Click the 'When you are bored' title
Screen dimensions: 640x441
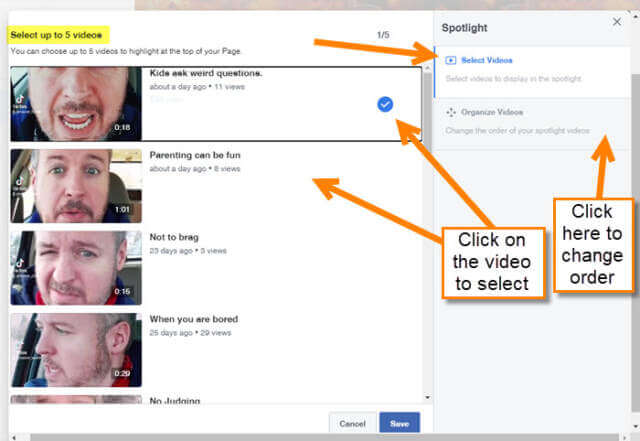click(x=194, y=319)
